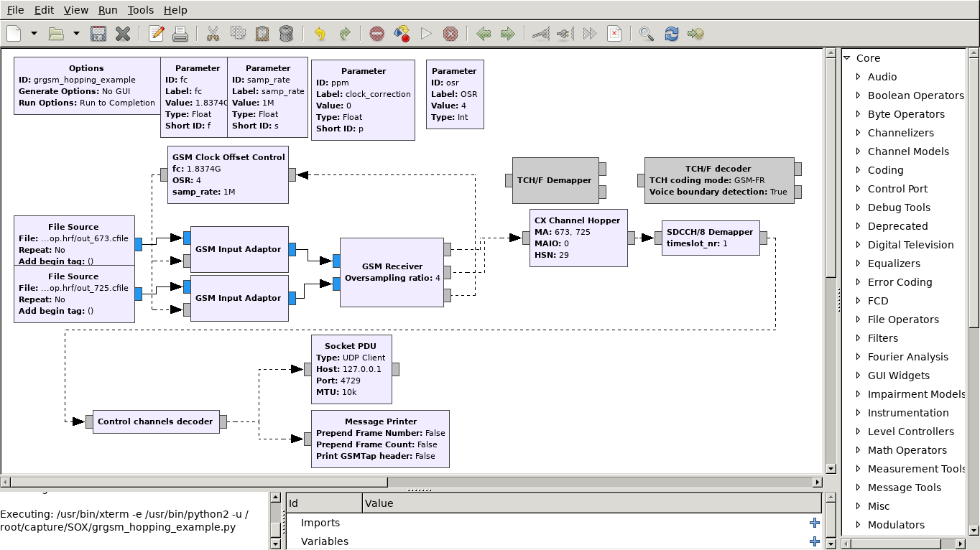
Task: Select the Debug Tools tree item
Action: 899,208
